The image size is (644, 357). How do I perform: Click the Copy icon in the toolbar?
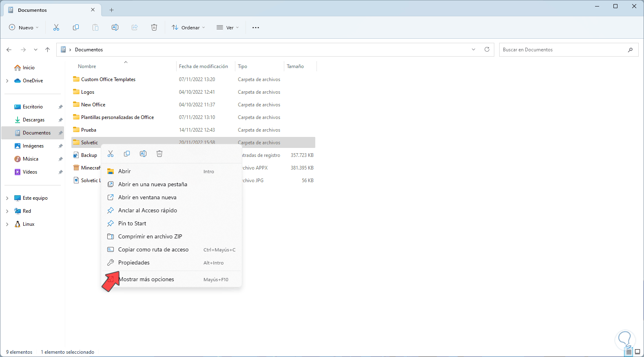76,27
